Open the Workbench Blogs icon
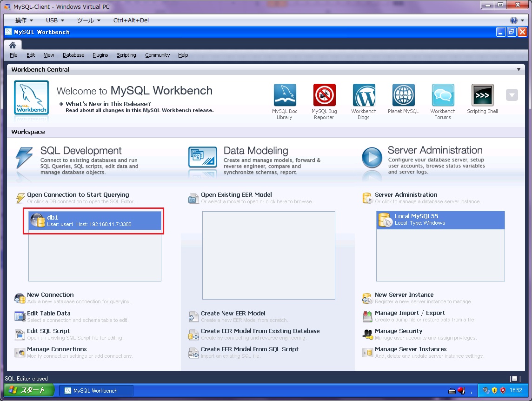This screenshot has width=532, height=401. click(364, 95)
